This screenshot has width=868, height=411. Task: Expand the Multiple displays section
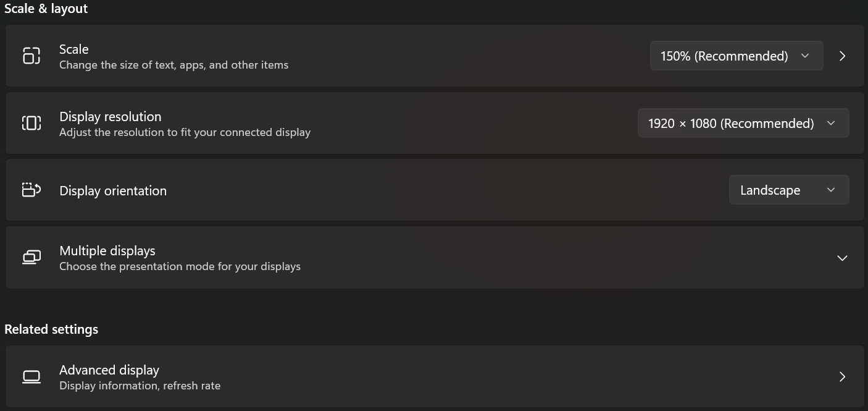pyautogui.click(x=842, y=258)
